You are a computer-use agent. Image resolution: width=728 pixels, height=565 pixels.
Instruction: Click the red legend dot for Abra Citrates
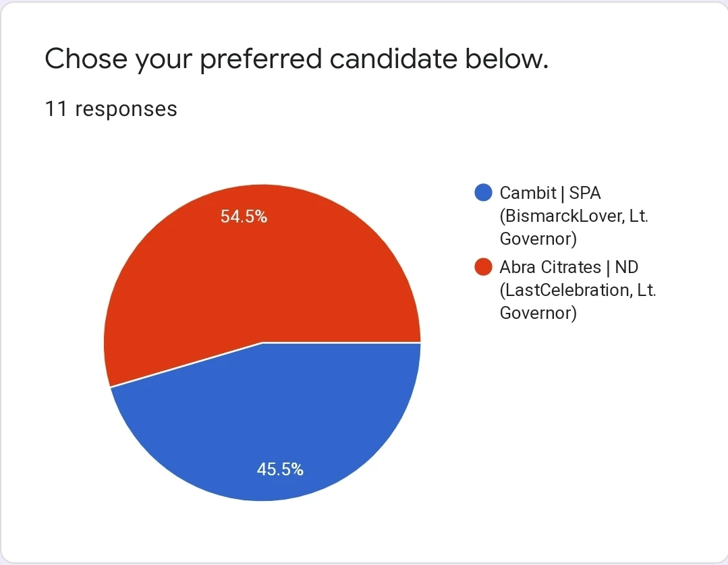(x=483, y=267)
